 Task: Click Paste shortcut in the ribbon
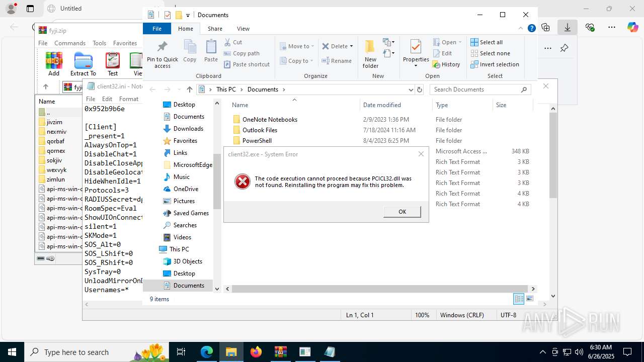247,64
